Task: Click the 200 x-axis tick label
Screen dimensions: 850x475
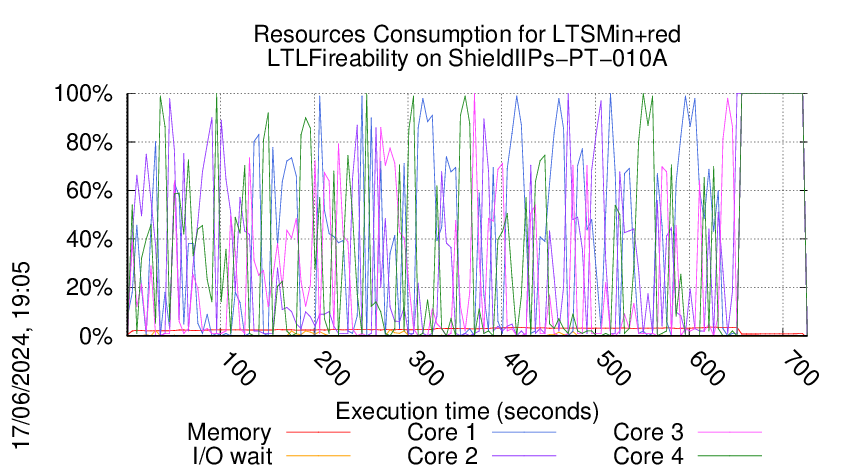Action: (331, 369)
